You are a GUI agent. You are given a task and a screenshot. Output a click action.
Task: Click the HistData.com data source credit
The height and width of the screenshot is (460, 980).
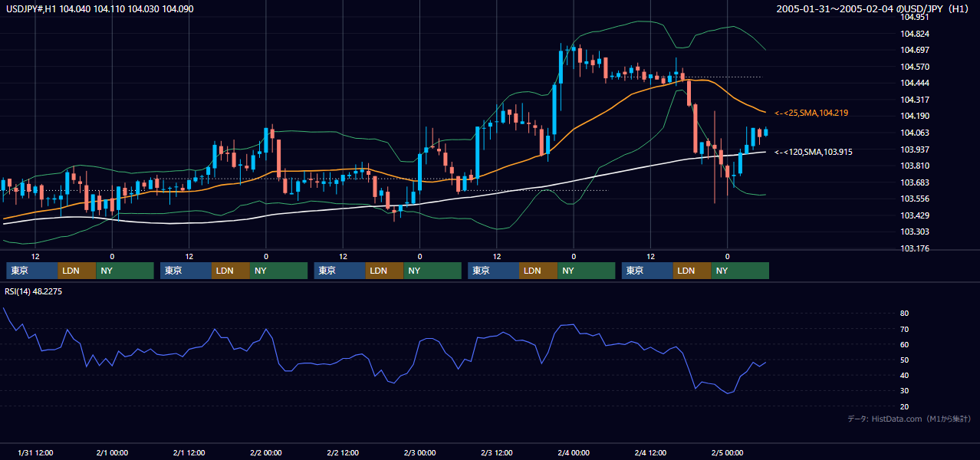tap(909, 419)
